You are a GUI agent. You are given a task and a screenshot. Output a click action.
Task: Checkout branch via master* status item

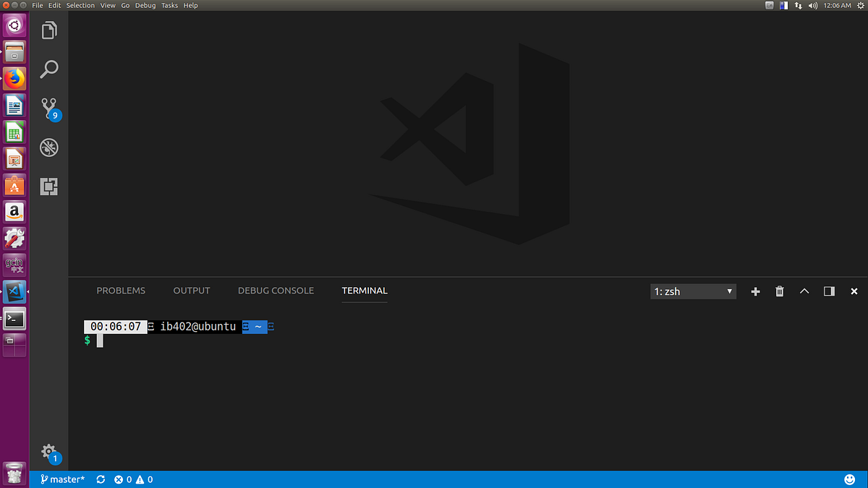pos(62,479)
